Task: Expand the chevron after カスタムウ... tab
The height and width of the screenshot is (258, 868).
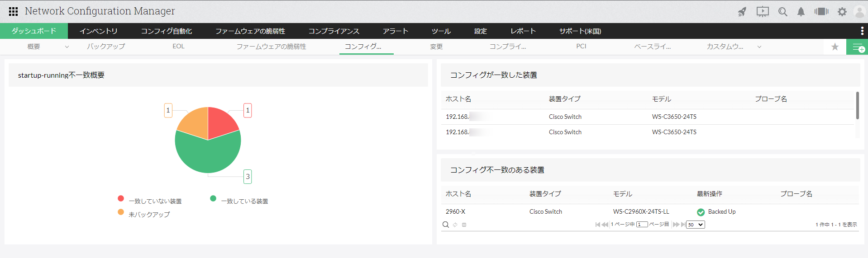Action: (x=759, y=47)
